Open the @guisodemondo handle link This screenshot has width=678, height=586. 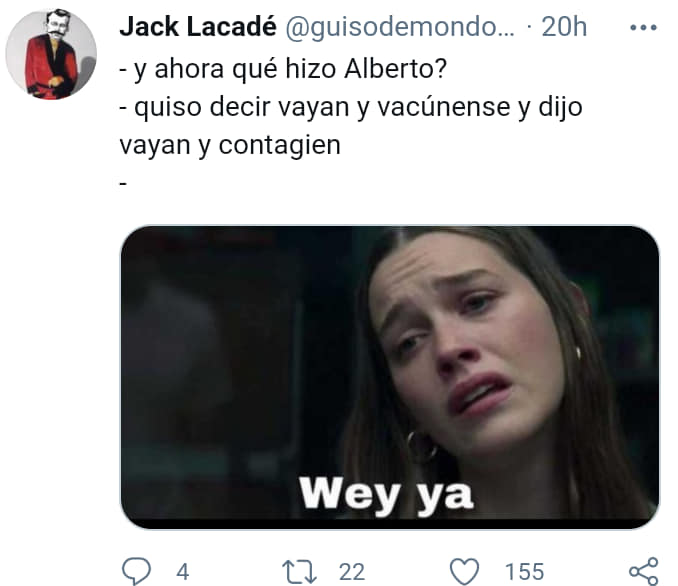tap(400, 28)
